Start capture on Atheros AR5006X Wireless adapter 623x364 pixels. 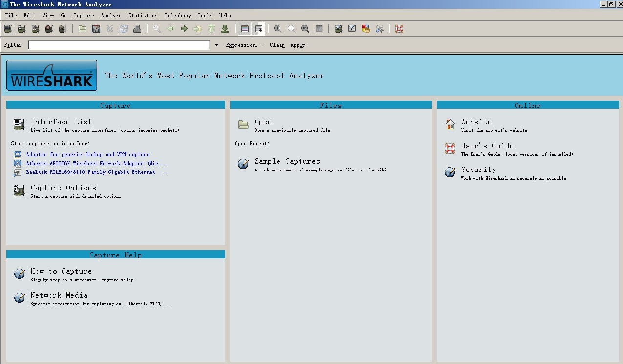pyautogui.click(x=97, y=163)
